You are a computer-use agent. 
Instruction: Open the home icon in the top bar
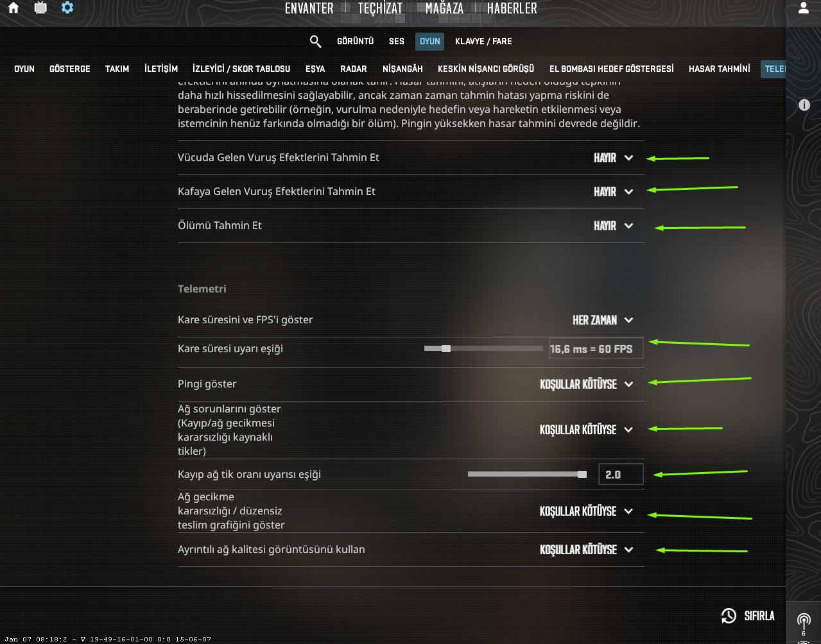(14, 8)
